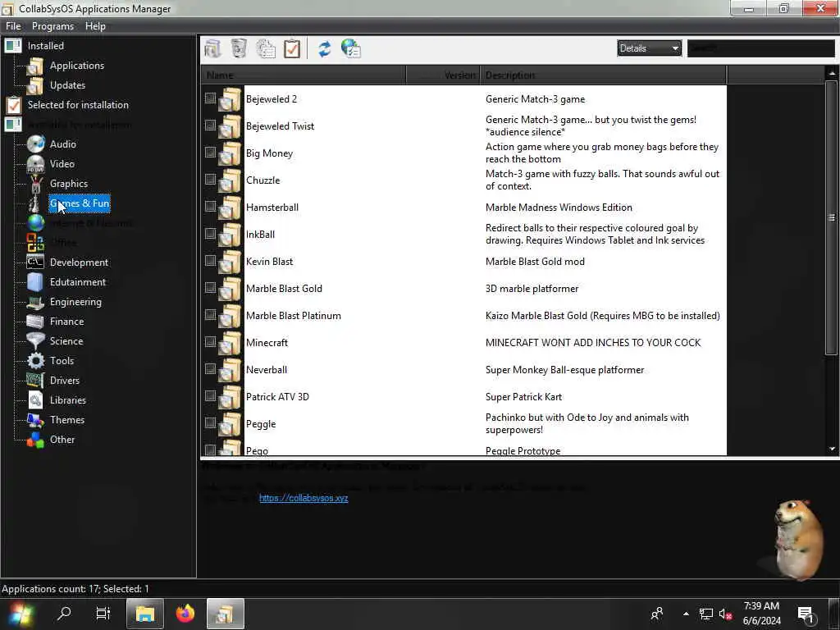Select the Marble Blast Platinum row
This screenshot has width=840, height=630.
tap(464, 316)
